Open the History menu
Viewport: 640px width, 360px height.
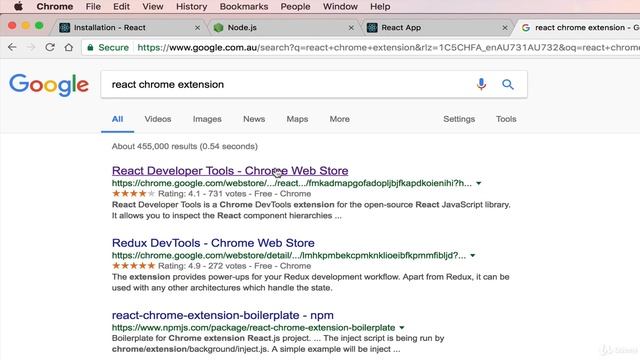[191, 7]
